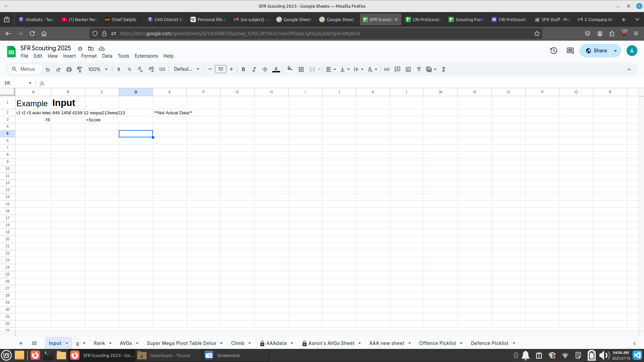
Task: Toggle italic formatting
Action: pyautogui.click(x=254, y=69)
